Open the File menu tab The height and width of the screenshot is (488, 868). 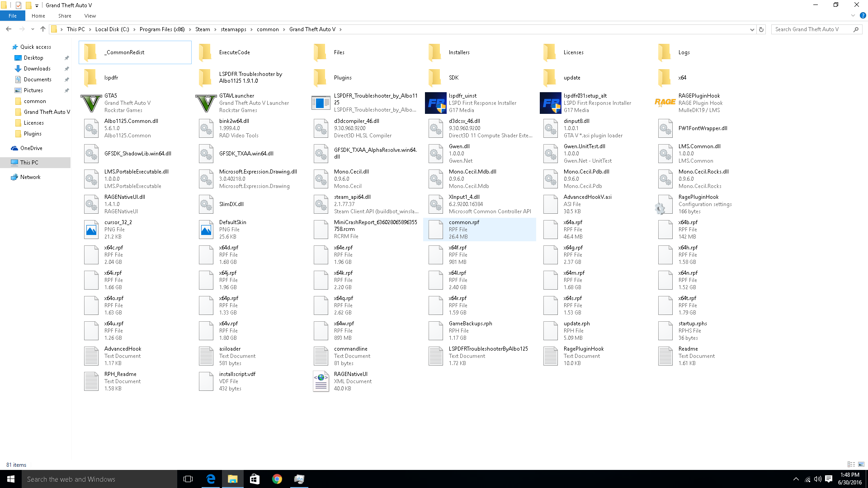(x=13, y=16)
